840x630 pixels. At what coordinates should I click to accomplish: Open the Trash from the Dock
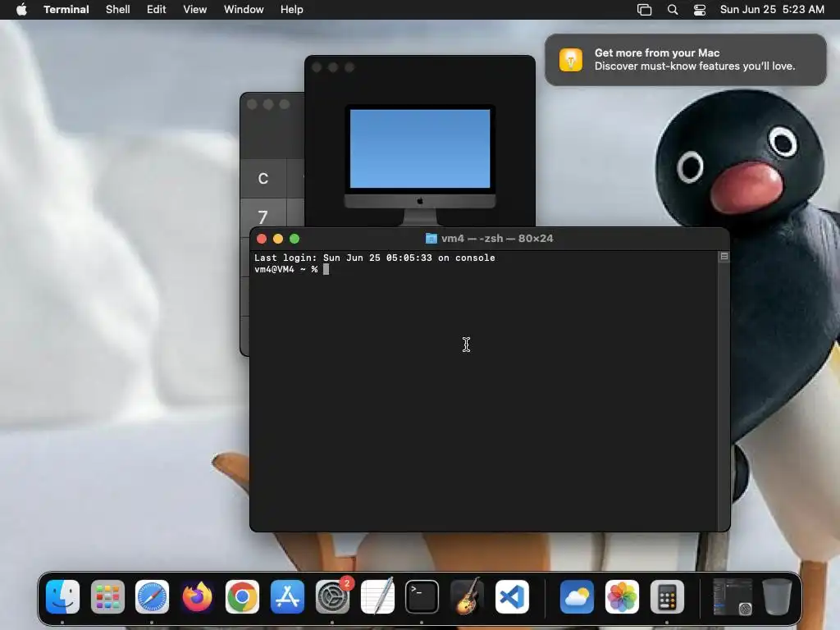point(777,597)
